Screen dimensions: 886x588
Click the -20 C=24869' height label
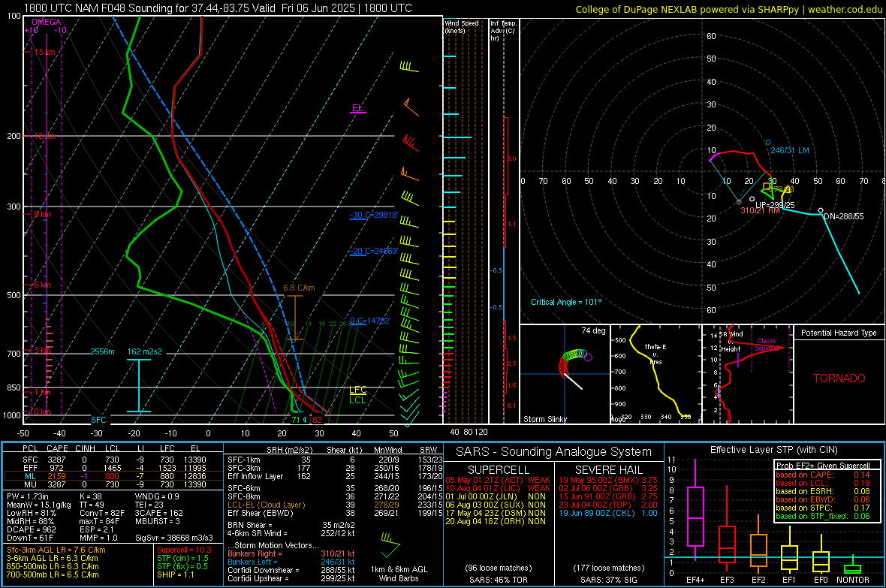point(374,251)
